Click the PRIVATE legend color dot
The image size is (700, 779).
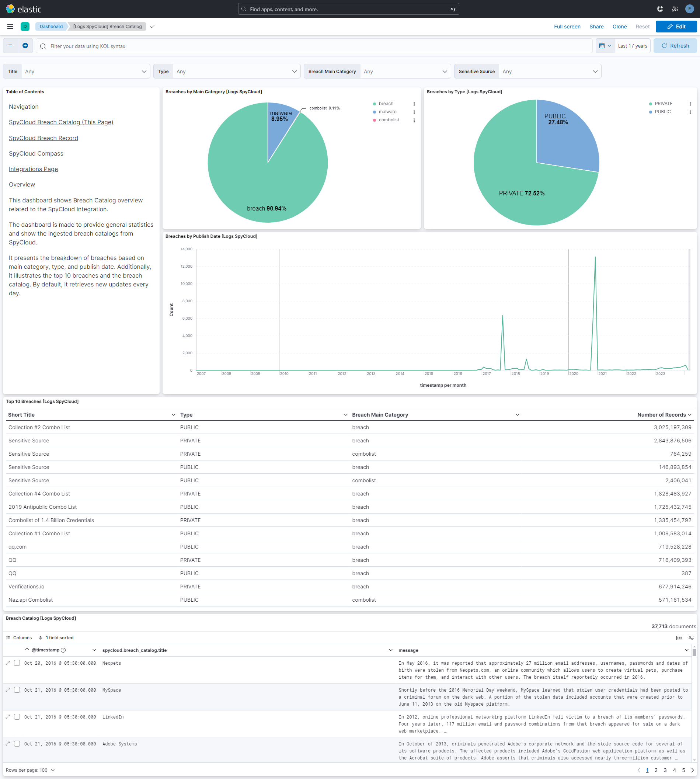pyautogui.click(x=650, y=104)
